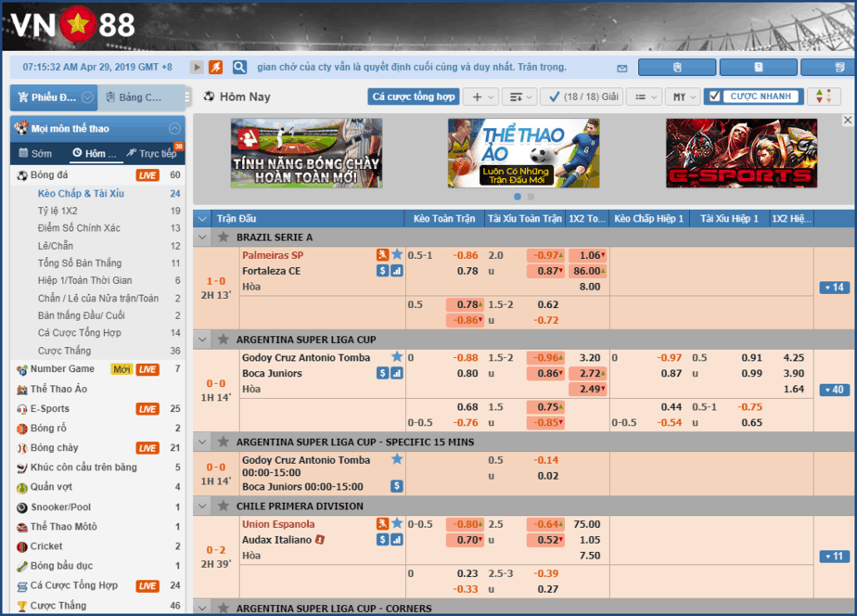Open Fortaleza CE statistics chart icon
The width and height of the screenshot is (857, 616).
(397, 271)
